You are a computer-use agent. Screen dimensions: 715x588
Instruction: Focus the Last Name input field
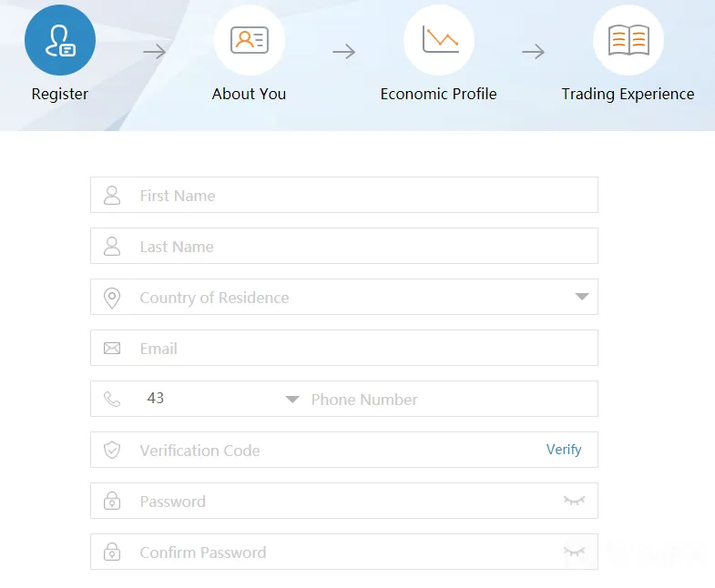tap(344, 246)
